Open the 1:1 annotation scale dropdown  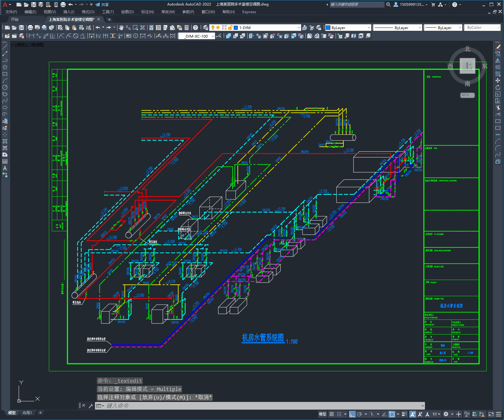(437, 414)
